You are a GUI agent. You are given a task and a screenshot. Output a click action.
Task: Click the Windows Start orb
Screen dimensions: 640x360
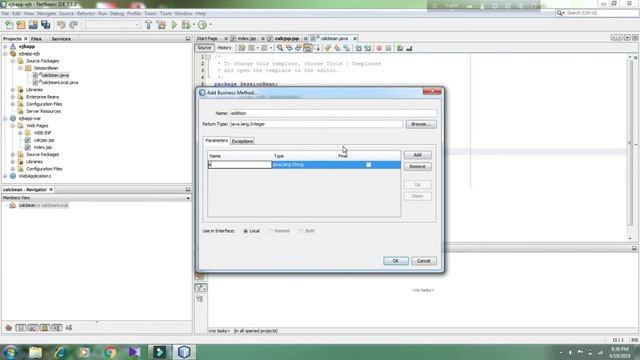pos(10,352)
